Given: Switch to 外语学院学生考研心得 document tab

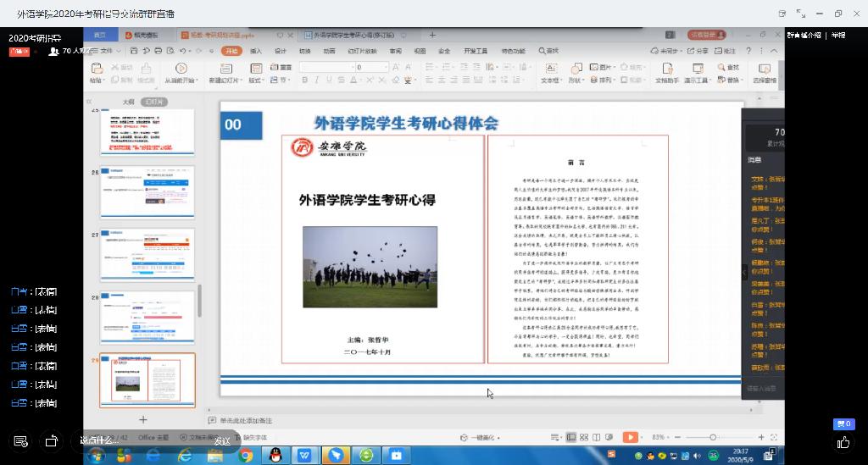Looking at the screenshot, I should pos(359,35).
